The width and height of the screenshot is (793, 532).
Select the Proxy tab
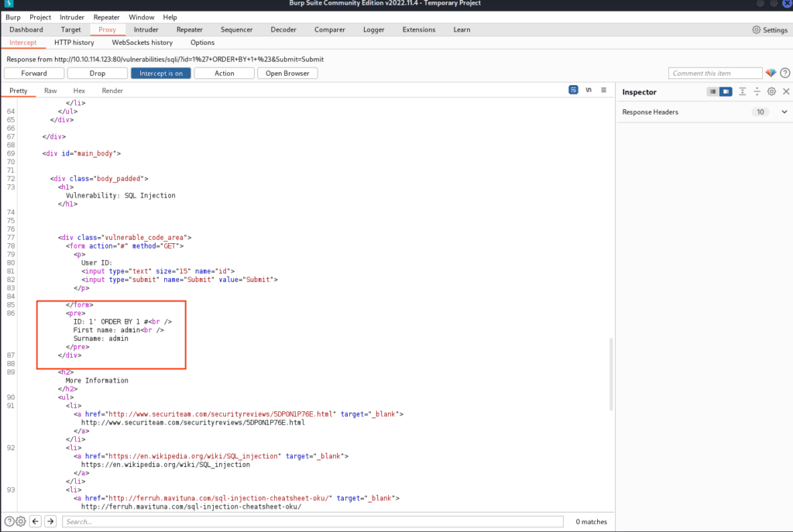click(x=107, y=30)
